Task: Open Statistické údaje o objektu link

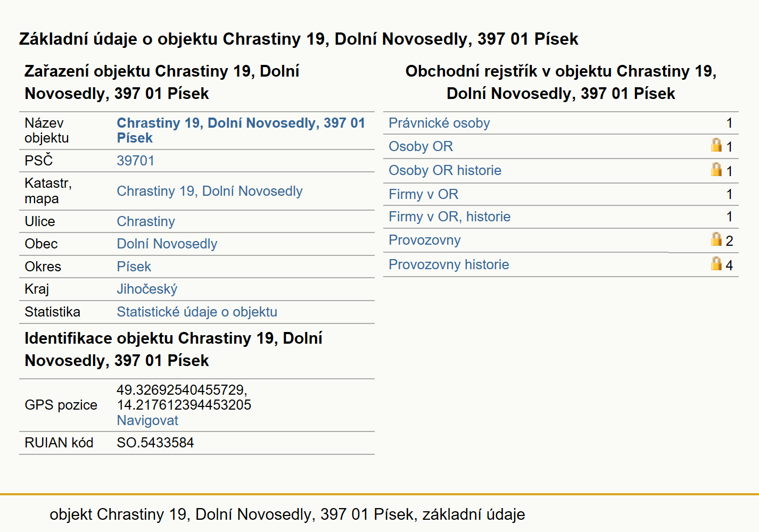Action: [x=197, y=312]
